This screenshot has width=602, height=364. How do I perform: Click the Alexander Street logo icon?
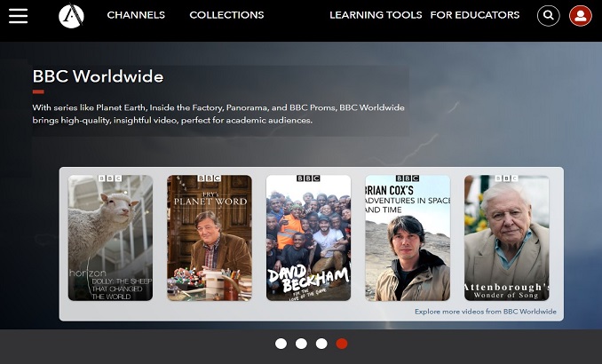(x=71, y=15)
